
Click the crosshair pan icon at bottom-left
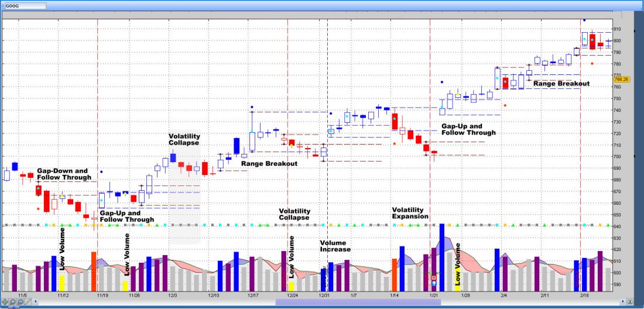5,302
